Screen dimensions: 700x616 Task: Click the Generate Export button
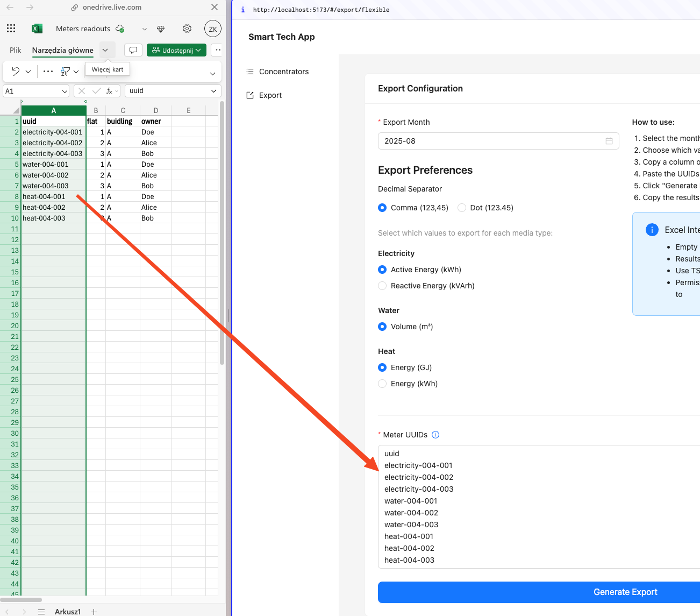point(625,592)
